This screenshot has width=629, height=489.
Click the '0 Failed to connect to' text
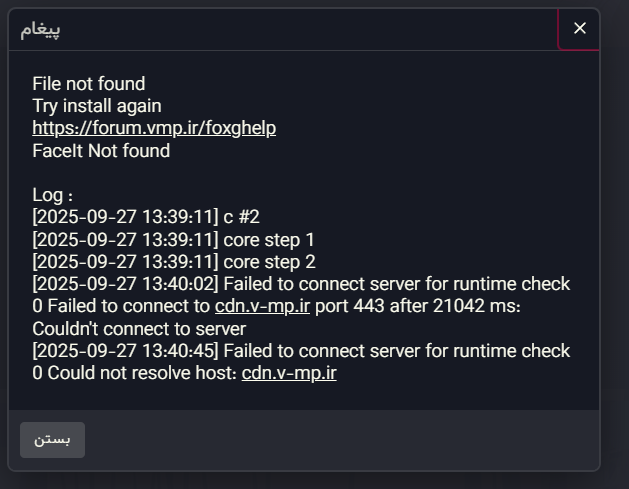coord(121,306)
